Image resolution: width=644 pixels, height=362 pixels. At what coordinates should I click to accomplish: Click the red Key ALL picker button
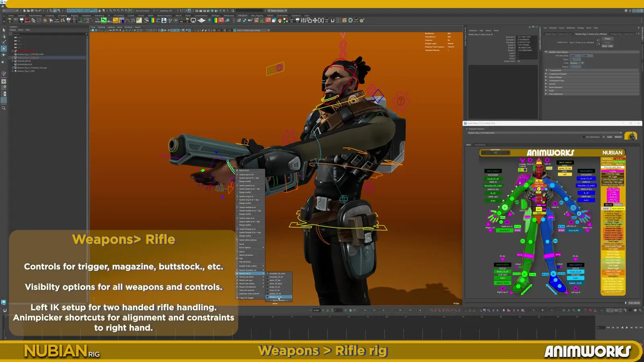(619, 159)
